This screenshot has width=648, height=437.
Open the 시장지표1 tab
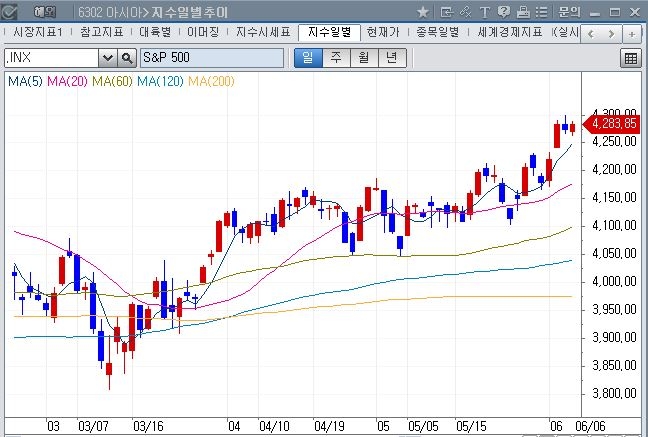point(38,32)
